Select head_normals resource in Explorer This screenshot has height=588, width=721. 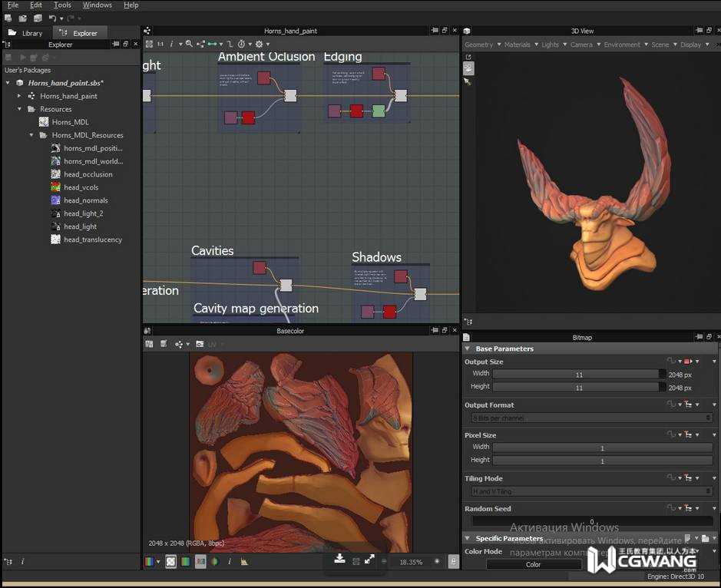coord(85,200)
